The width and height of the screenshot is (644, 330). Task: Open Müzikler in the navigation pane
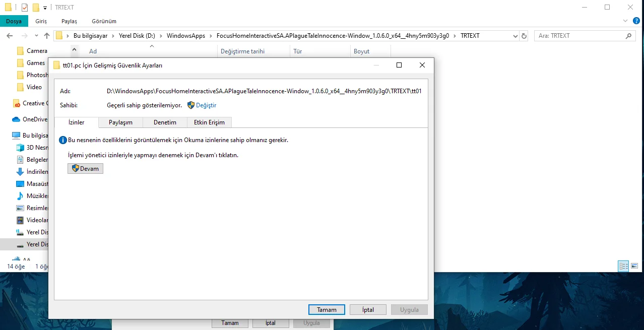32,196
